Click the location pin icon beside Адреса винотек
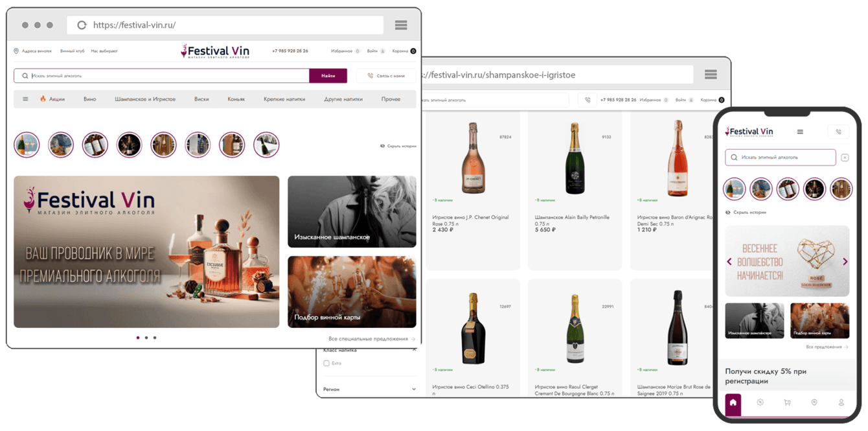 pyautogui.click(x=16, y=51)
